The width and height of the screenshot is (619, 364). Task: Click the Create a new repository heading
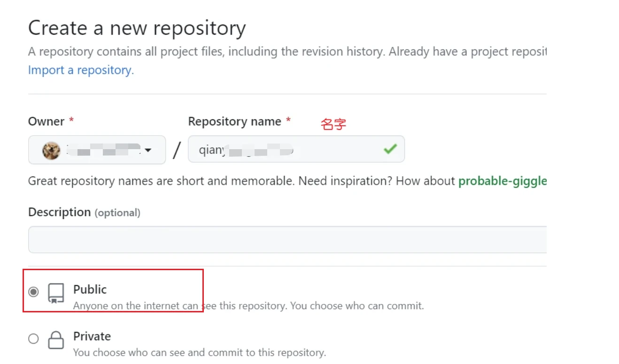pos(137,29)
